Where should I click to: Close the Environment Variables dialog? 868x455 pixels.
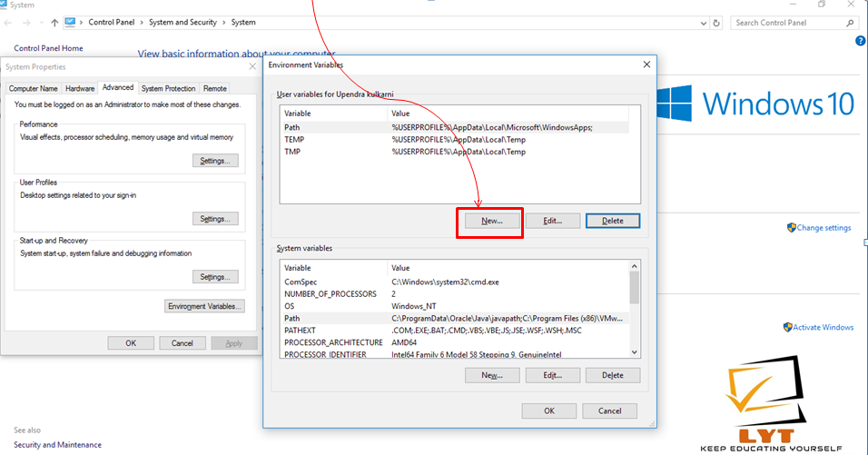tap(646, 64)
